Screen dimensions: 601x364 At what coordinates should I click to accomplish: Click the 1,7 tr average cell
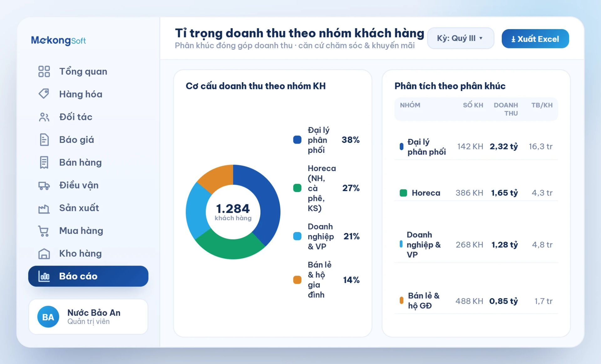tap(543, 301)
